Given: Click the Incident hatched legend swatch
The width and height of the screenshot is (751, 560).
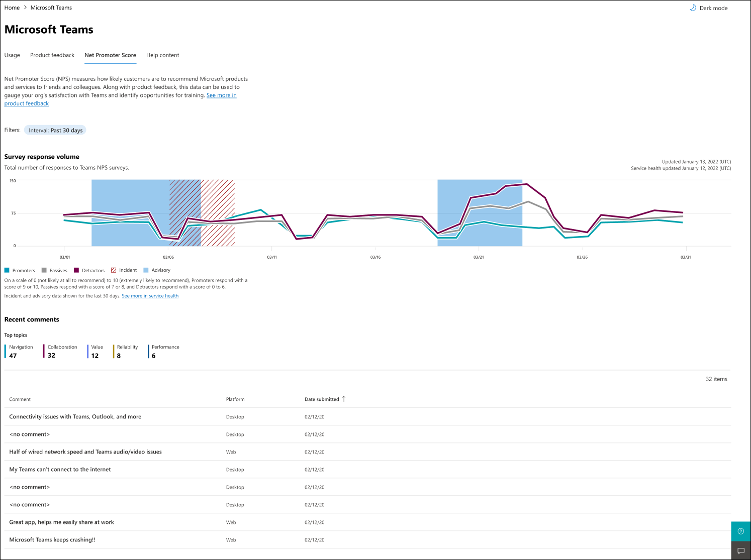Looking at the screenshot, I should [x=114, y=270].
